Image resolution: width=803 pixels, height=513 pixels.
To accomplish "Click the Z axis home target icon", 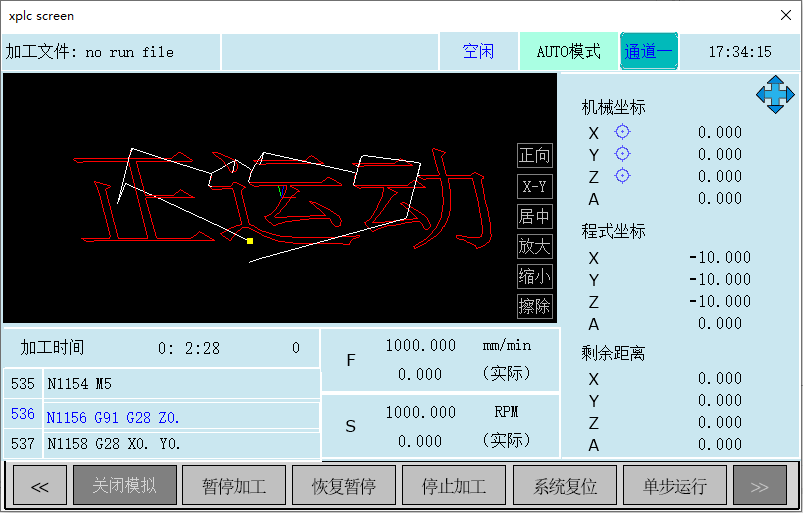I will coord(622,176).
